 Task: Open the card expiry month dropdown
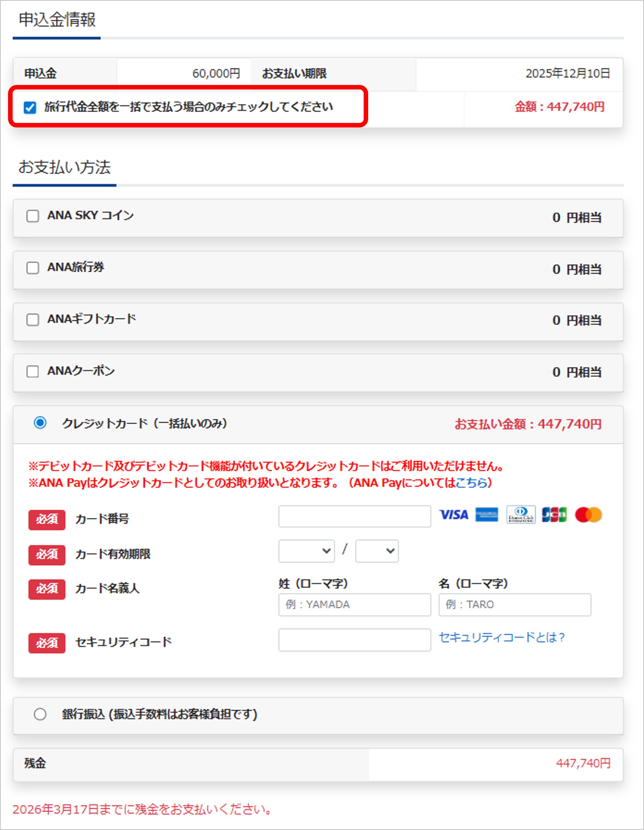306,551
